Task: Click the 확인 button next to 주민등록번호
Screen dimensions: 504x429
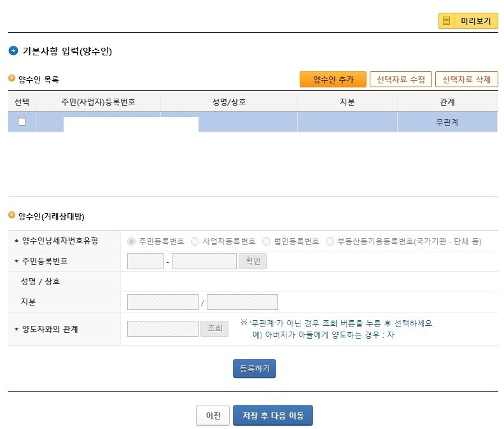Action: click(253, 262)
